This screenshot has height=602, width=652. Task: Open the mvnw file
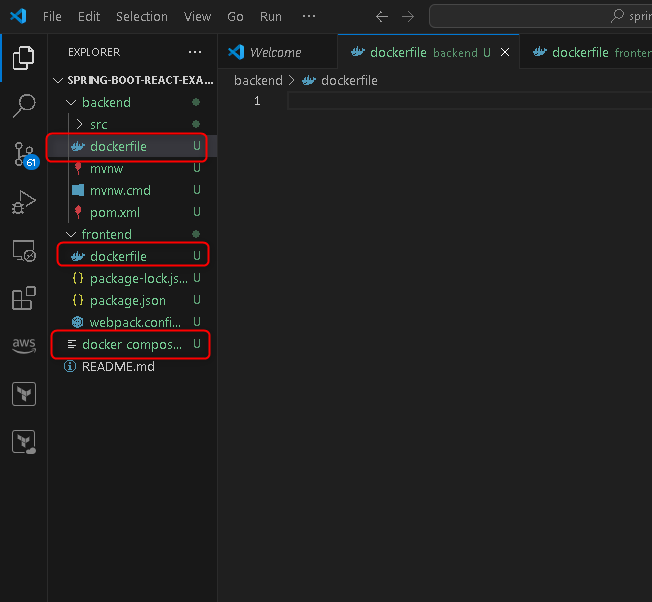(133, 168)
